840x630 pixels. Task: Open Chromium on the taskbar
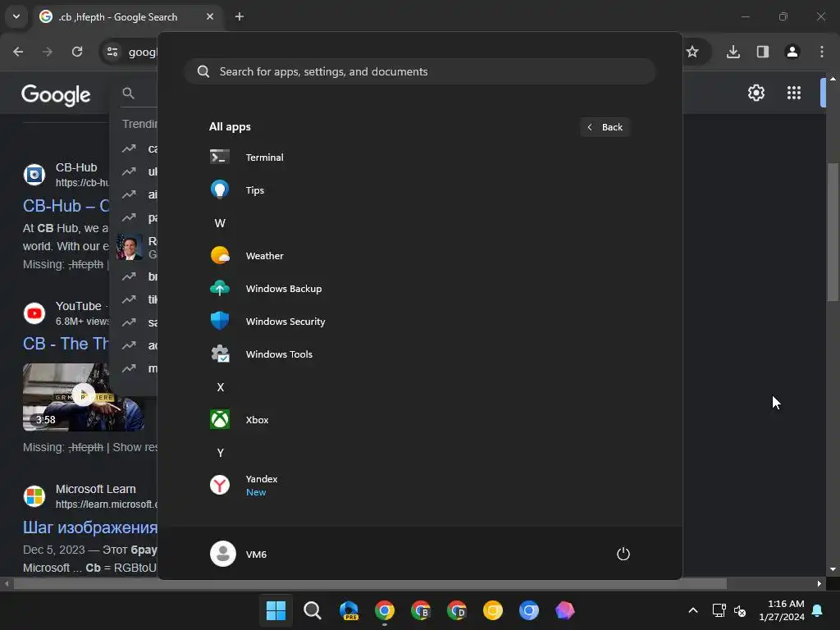pyautogui.click(x=529, y=610)
